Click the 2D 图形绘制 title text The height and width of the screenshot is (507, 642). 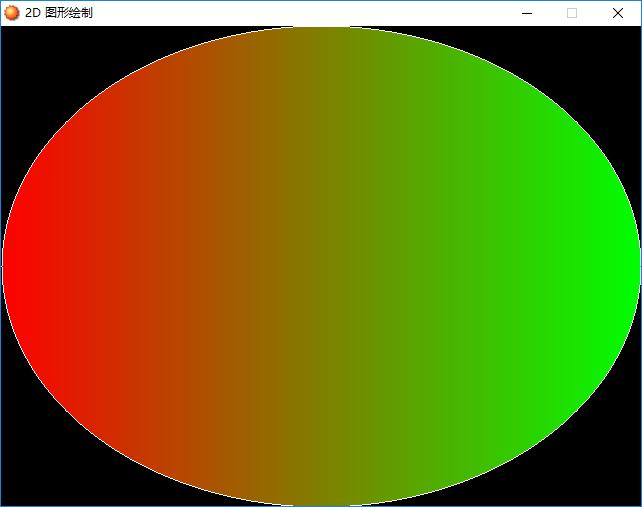(x=59, y=13)
